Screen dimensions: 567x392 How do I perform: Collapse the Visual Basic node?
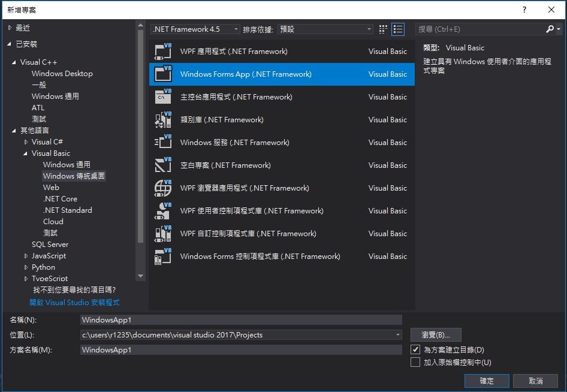click(x=25, y=153)
